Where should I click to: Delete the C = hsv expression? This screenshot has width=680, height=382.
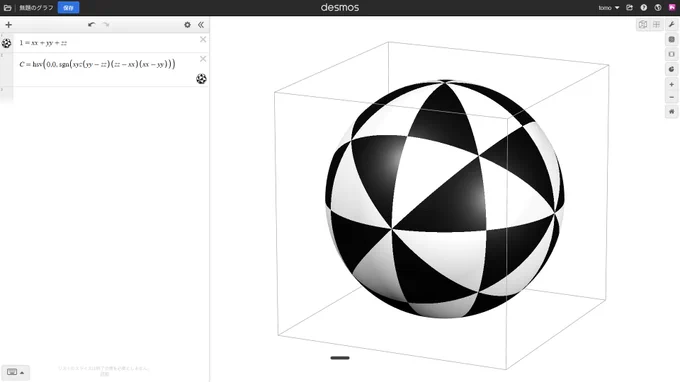click(x=203, y=59)
